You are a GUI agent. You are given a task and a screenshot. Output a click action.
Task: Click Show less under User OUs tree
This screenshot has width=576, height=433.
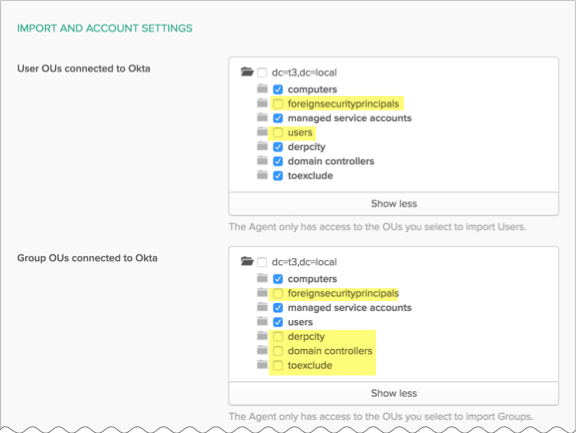click(394, 204)
